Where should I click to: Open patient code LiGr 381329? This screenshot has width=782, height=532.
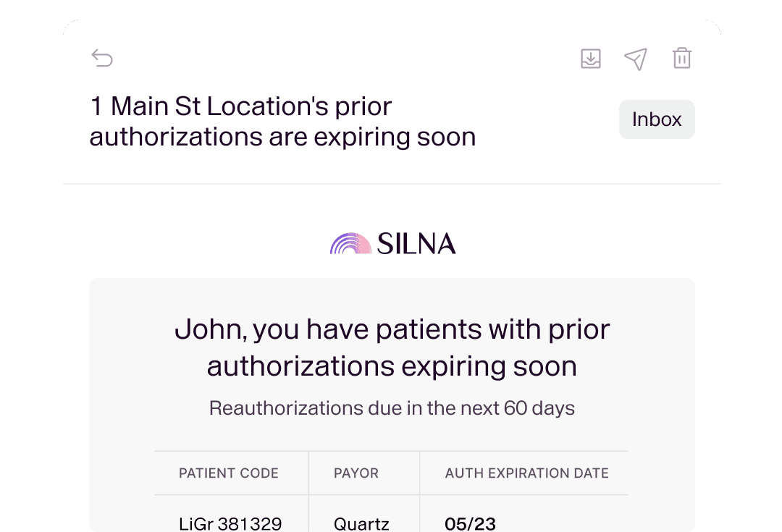[x=230, y=523]
